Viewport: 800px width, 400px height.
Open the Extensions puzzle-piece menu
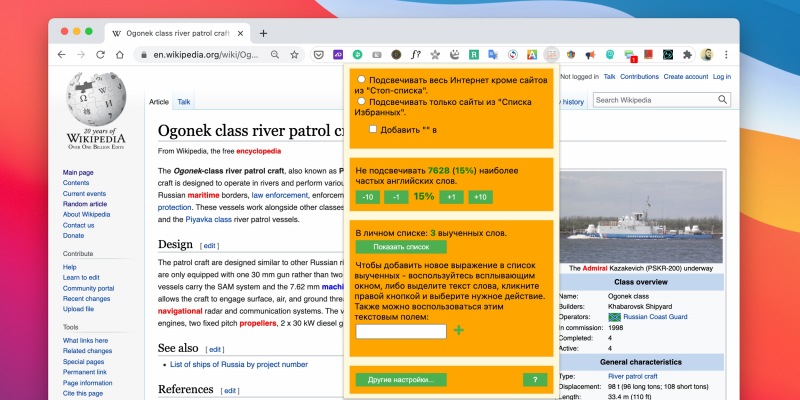pos(687,55)
